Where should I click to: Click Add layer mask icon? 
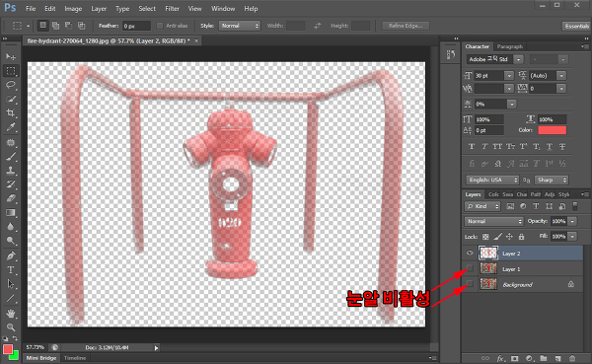pos(514,358)
